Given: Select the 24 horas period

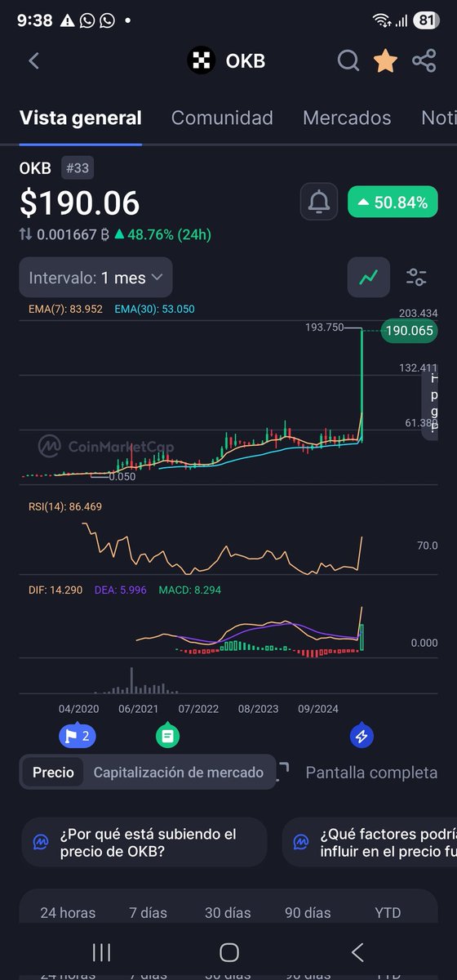Looking at the screenshot, I should pyautogui.click(x=68, y=912).
